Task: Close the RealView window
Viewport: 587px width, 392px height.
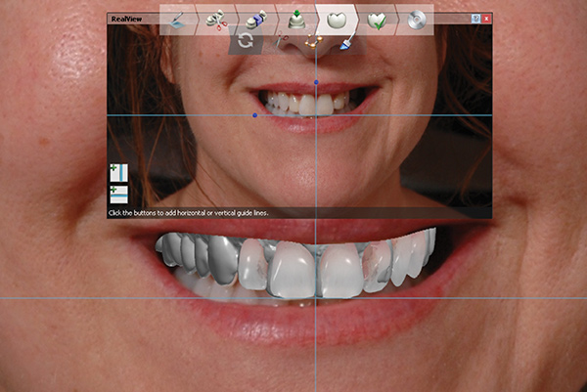Action: [487, 19]
